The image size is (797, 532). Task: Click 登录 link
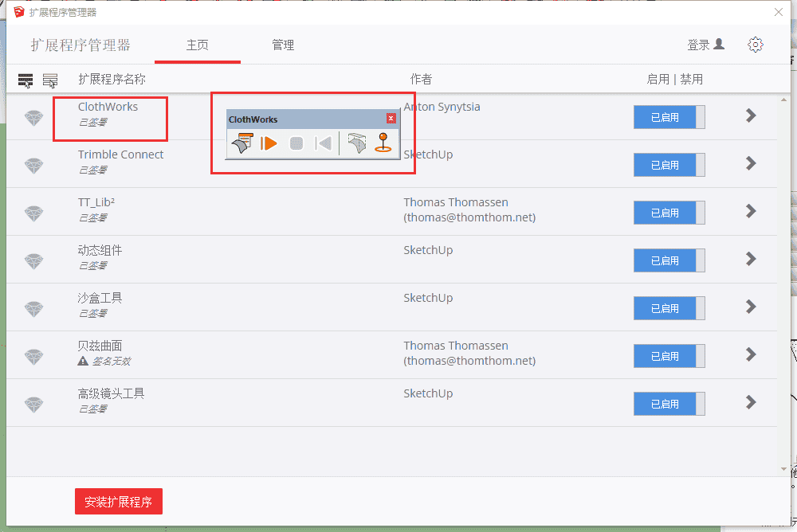[698, 45]
